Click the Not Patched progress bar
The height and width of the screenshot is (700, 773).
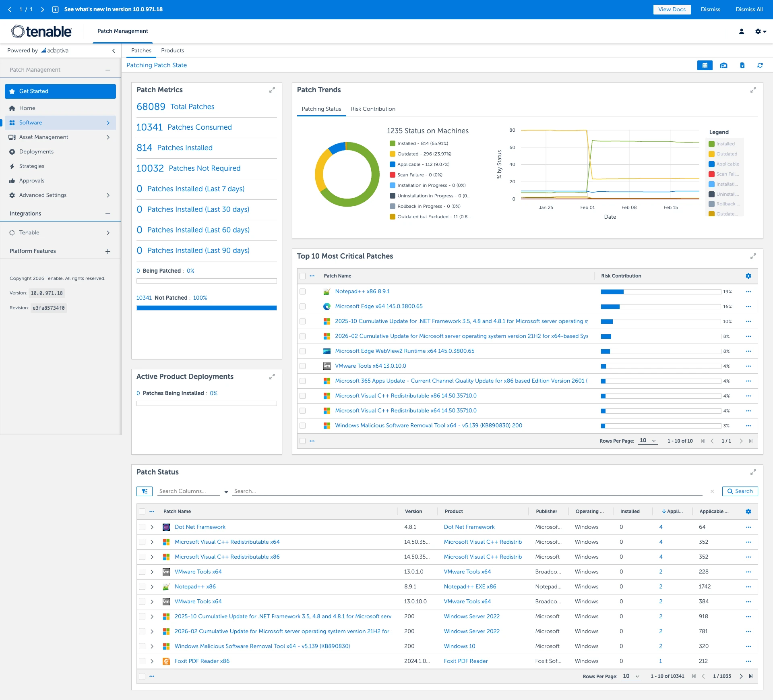(x=207, y=308)
